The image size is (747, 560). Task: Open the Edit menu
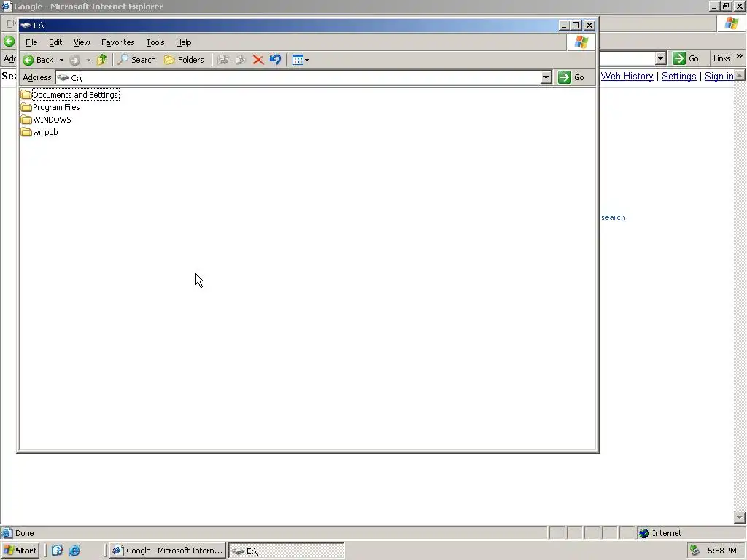point(55,42)
